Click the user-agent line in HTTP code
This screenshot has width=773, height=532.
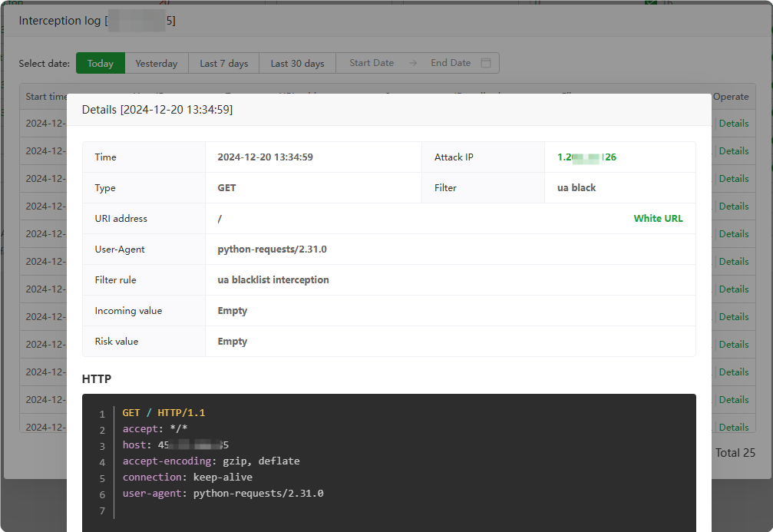tap(223, 494)
